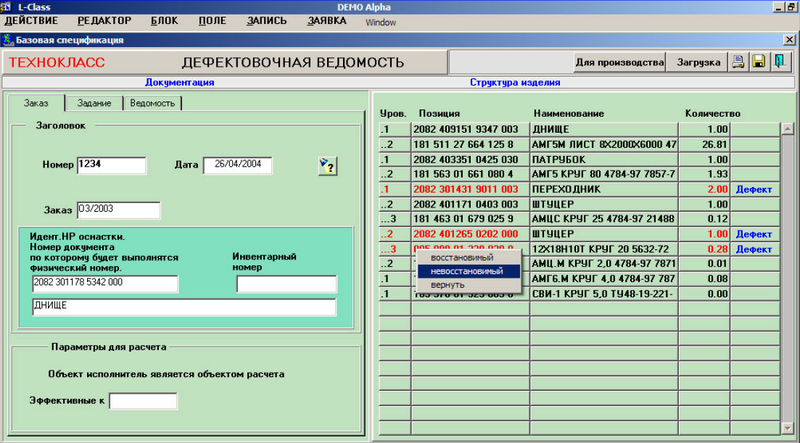The image size is (800, 443).
Task: Click the Эффективные к input field
Action: pyautogui.click(x=143, y=401)
